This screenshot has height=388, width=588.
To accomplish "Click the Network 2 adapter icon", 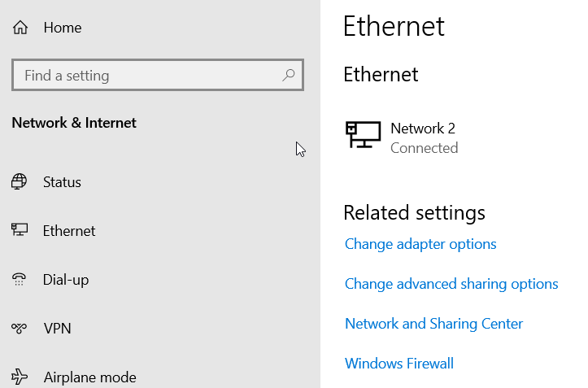I will (x=363, y=135).
